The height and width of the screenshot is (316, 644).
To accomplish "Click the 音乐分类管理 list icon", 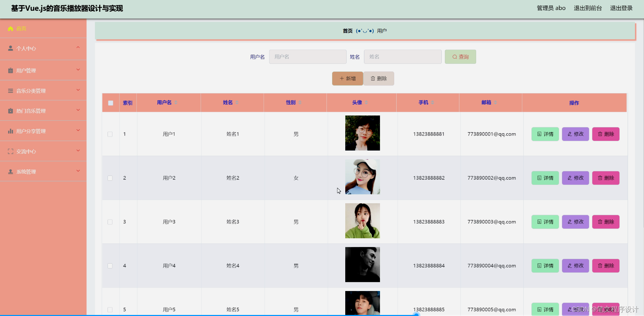I will (x=10, y=90).
